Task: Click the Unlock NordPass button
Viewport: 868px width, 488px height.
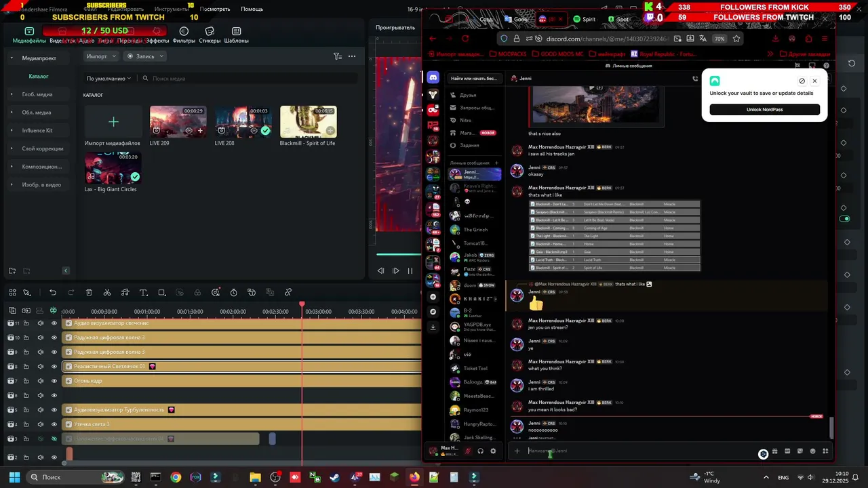Action: [764, 110]
